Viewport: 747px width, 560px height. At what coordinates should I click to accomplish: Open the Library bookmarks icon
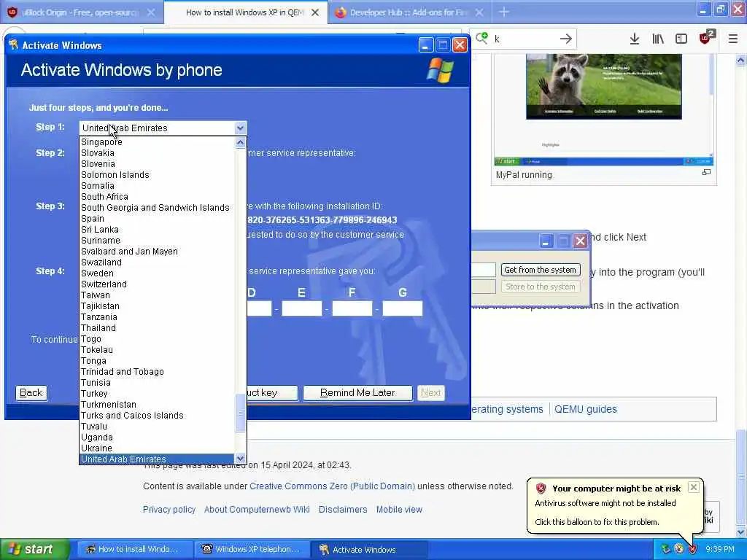658,39
